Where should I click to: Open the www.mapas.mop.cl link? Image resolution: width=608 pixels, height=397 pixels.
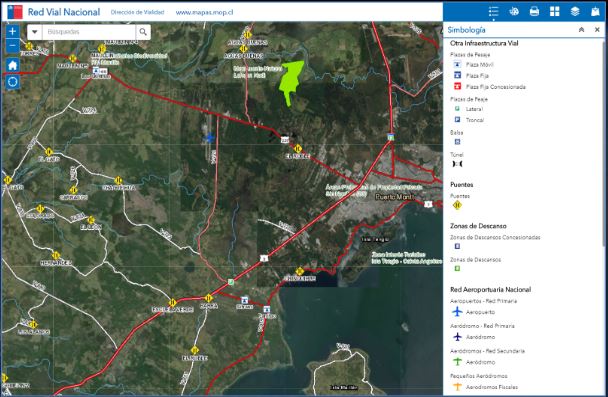click(x=204, y=12)
